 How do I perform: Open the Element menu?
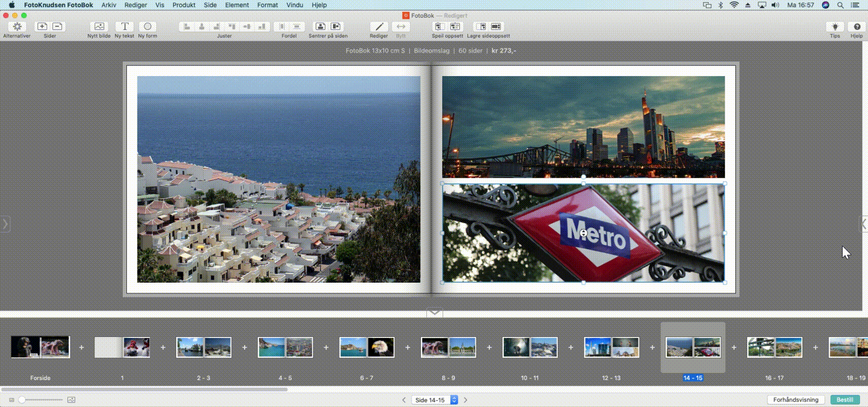click(237, 5)
